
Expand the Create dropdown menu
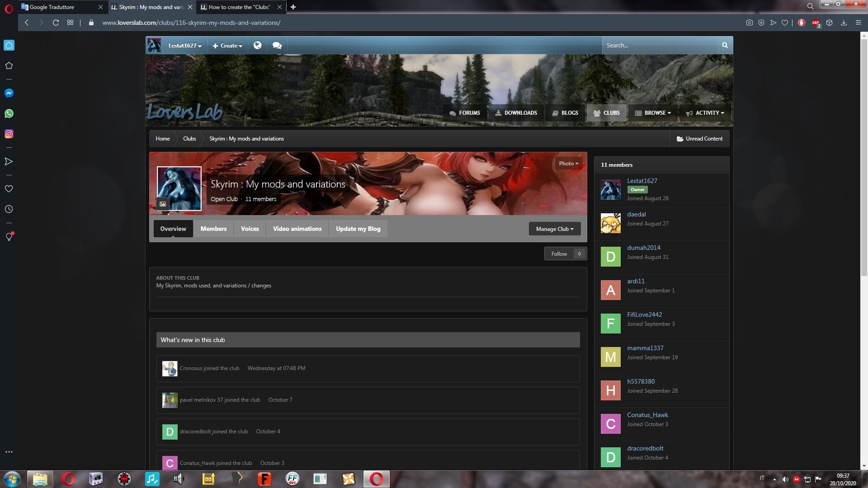(x=227, y=46)
